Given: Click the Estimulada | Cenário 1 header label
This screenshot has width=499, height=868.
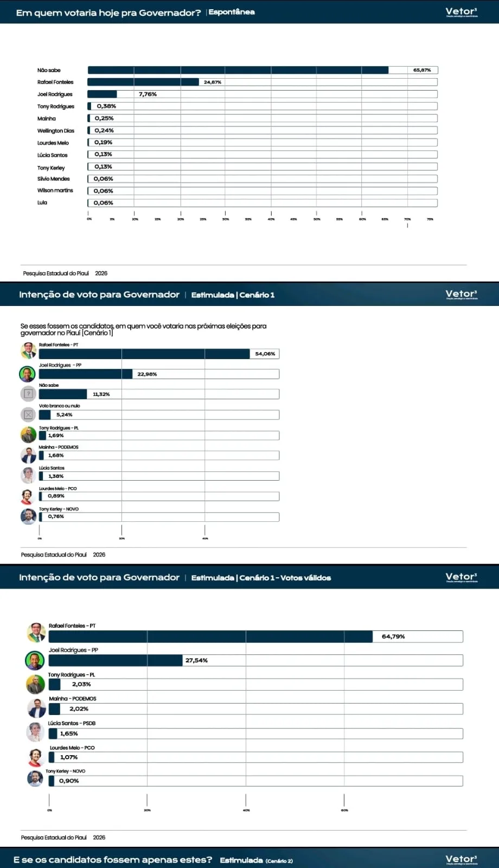Looking at the screenshot, I should [x=233, y=295].
